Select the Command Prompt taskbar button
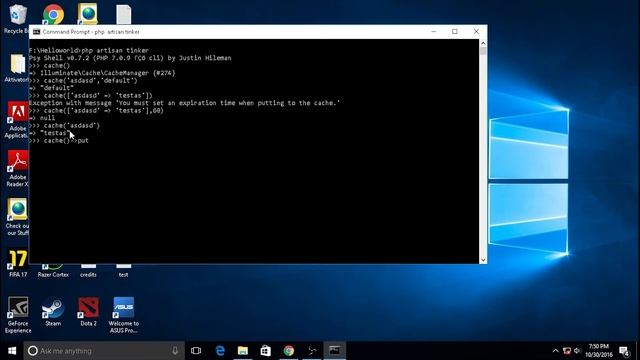 (x=335, y=351)
